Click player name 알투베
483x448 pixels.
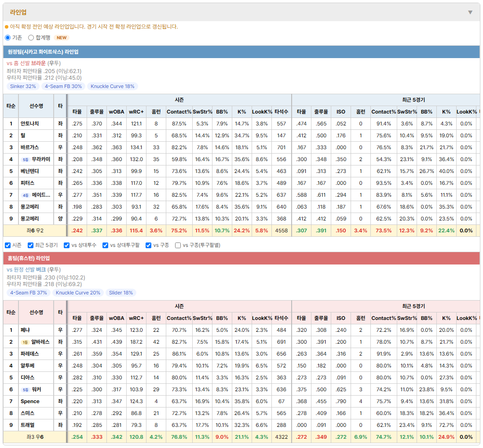(x=27, y=366)
